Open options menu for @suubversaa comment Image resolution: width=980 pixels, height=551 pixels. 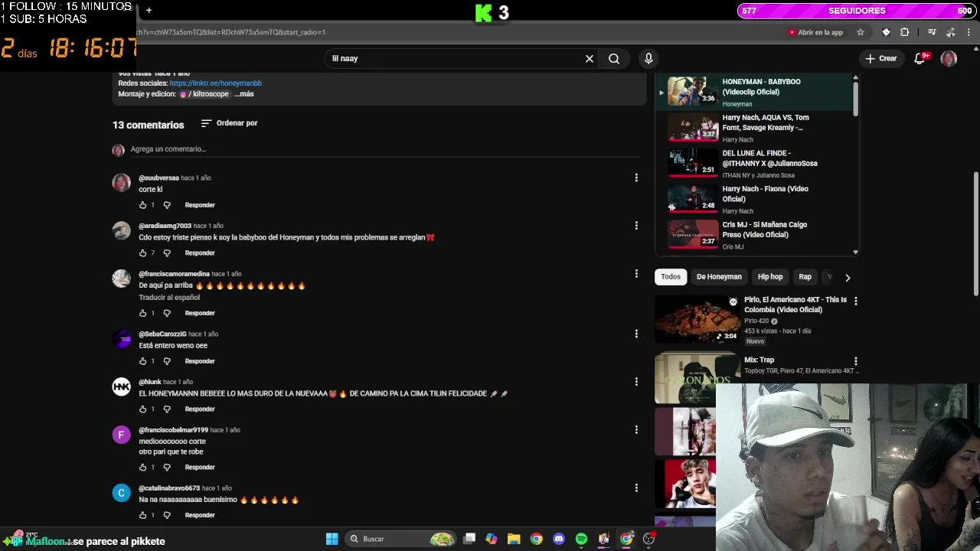coord(636,178)
